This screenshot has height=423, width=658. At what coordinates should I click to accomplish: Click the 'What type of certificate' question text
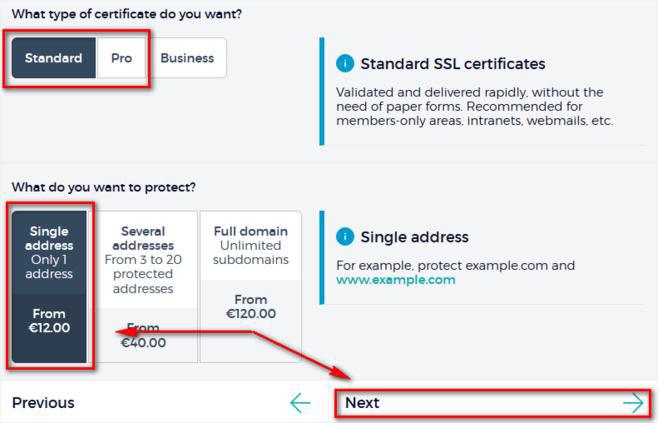pos(128,15)
